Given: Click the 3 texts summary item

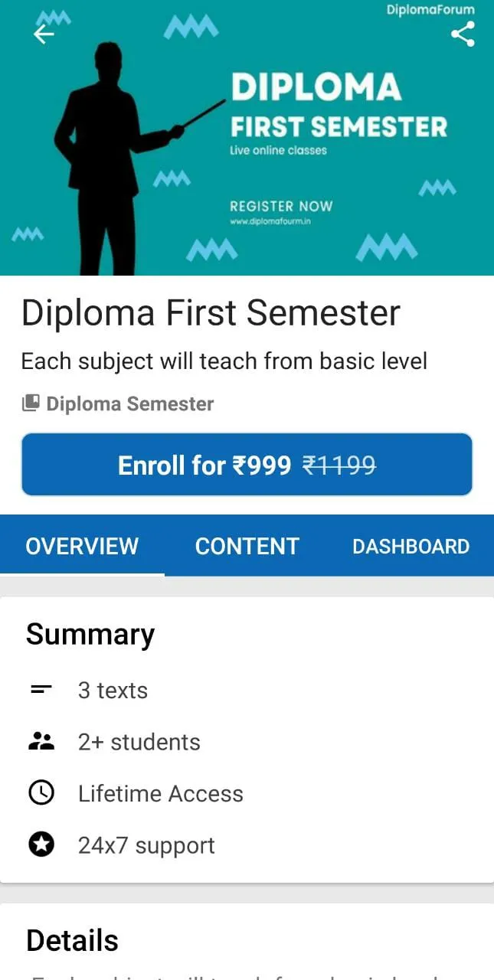Looking at the screenshot, I should 113,690.
